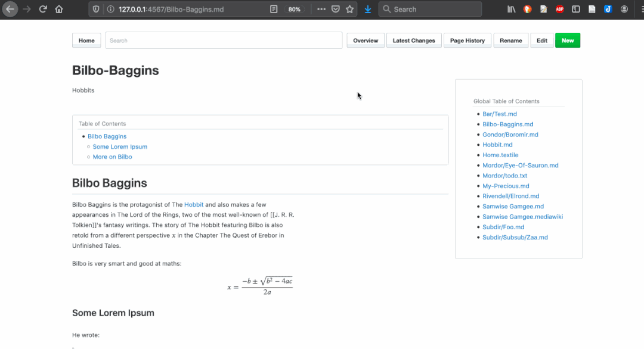Screen dimensions: 644x349
Task: Open the Firefox account avatar icon
Action: (624, 9)
